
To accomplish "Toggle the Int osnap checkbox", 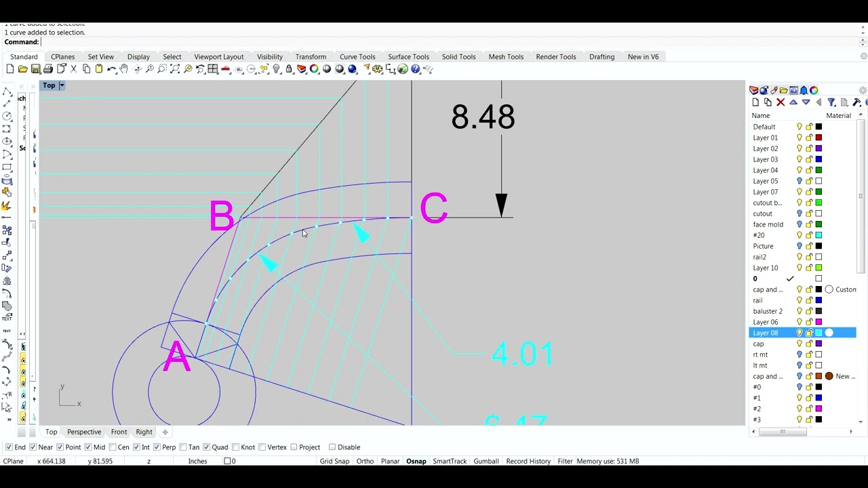I will (136, 447).
